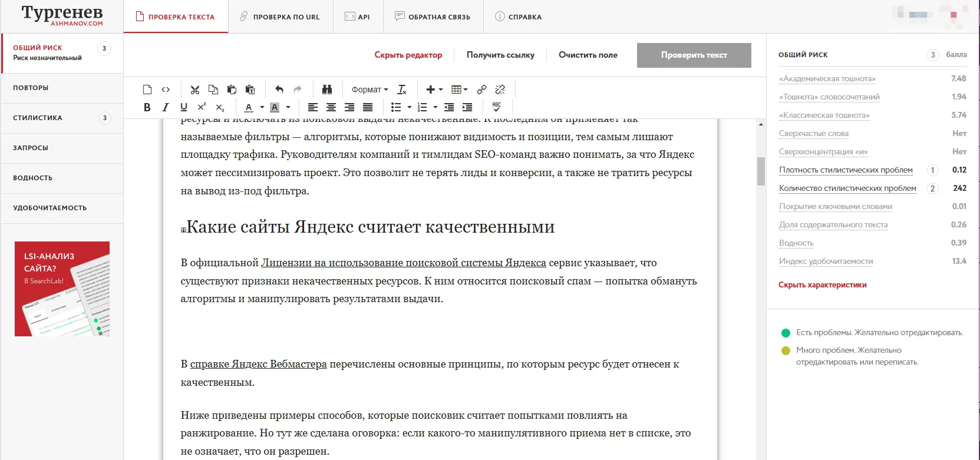
Task: Apply italic formatting
Action: pyautogui.click(x=166, y=107)
